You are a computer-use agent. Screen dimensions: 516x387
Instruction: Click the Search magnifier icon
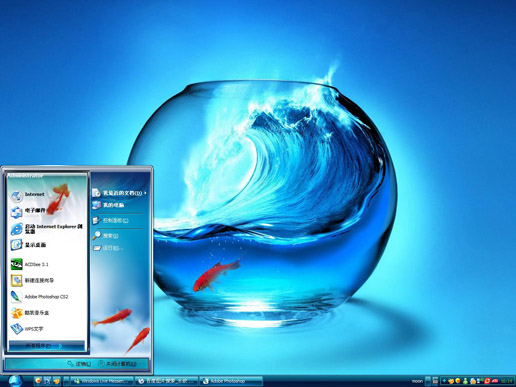pyautogui.click(x=96, y=235)
